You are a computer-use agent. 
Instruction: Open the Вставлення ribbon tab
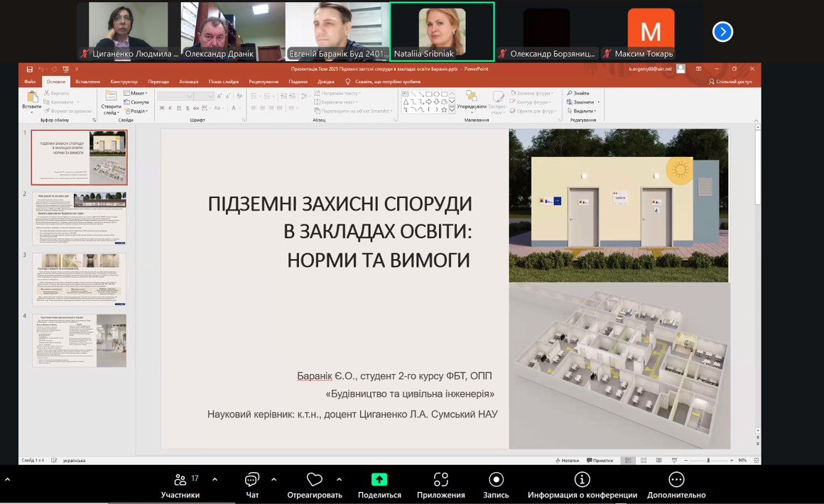click(x=87, y=82)
